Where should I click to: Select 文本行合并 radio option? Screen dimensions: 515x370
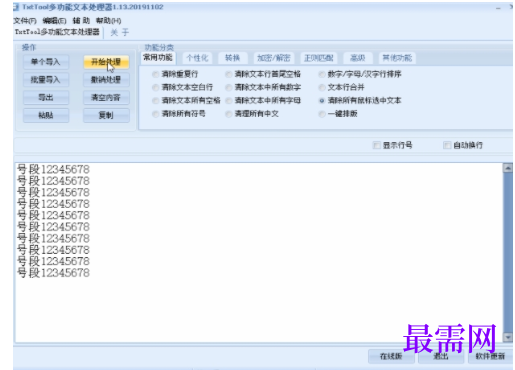342,87
